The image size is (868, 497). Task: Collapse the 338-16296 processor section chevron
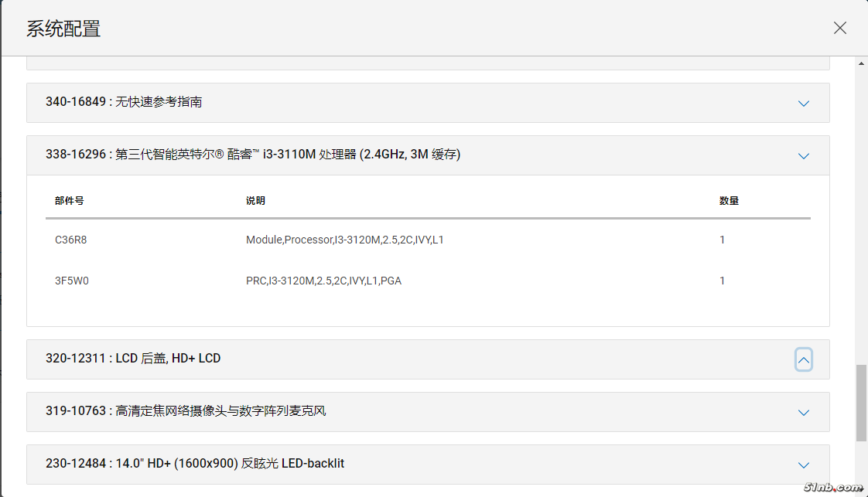click(x=803, y=155)
